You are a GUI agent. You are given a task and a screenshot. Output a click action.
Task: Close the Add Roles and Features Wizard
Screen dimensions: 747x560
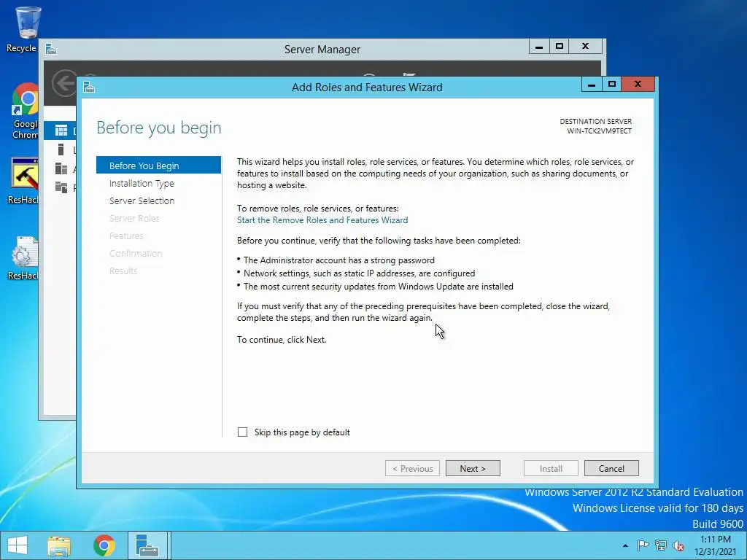coord(638,85)
